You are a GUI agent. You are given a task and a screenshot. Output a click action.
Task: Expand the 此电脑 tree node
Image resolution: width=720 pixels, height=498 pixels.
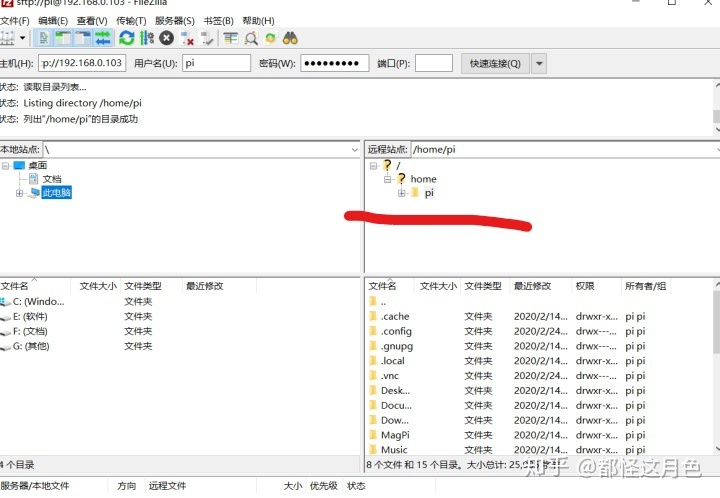click(x=19, y=193)
